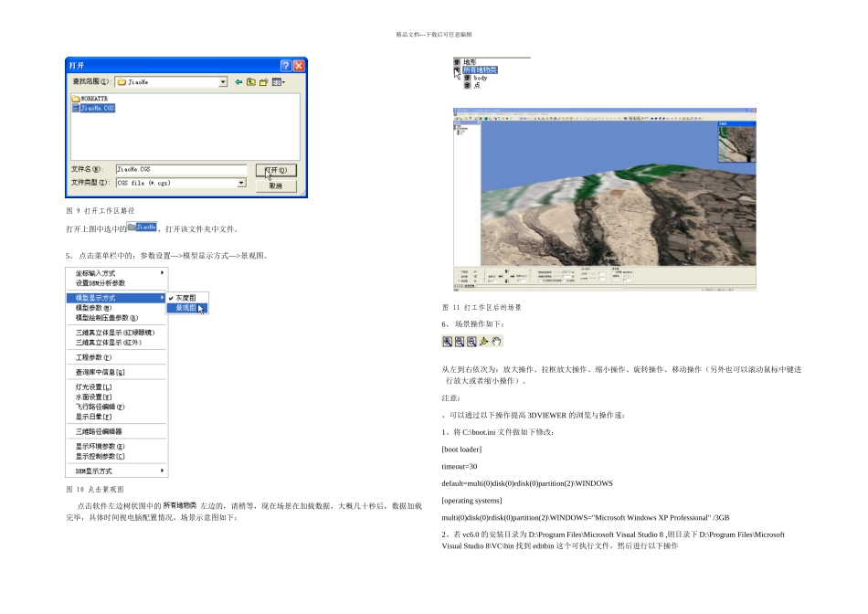Expand the 模型显示方式 submenu

[116, 298]
